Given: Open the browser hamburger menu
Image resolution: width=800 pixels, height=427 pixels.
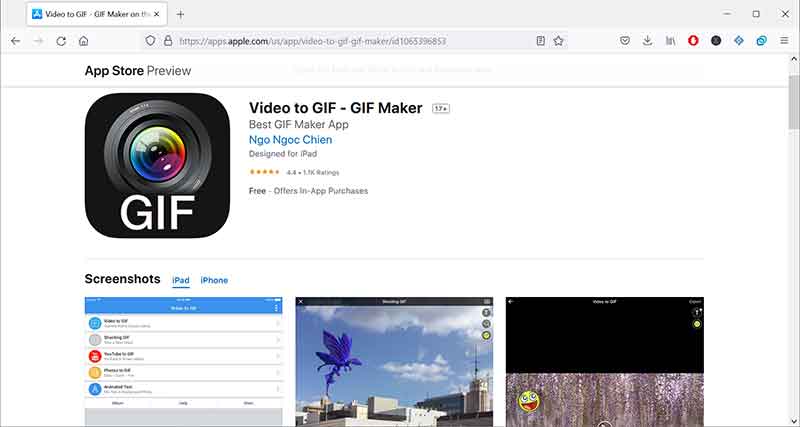Looking at the screenshot, I should 784,41.
